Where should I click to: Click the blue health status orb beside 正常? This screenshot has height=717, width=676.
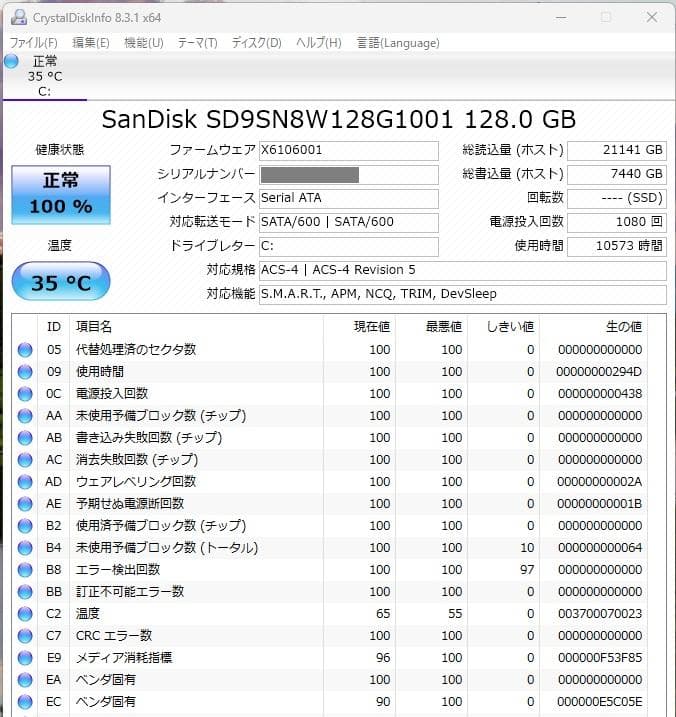tap(11, 61)
